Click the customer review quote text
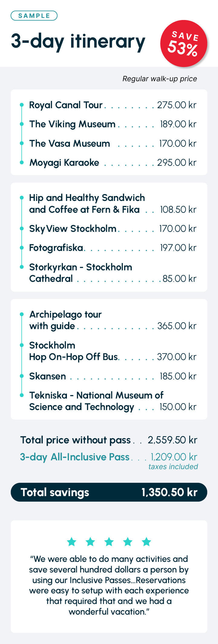The width and height of the screenshot is (218, 644). click(109, 585)
